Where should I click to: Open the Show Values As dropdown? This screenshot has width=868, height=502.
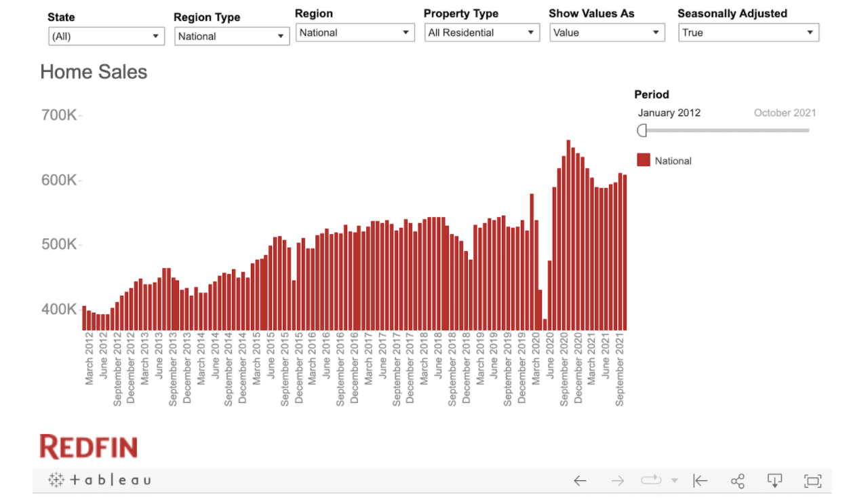607,33
